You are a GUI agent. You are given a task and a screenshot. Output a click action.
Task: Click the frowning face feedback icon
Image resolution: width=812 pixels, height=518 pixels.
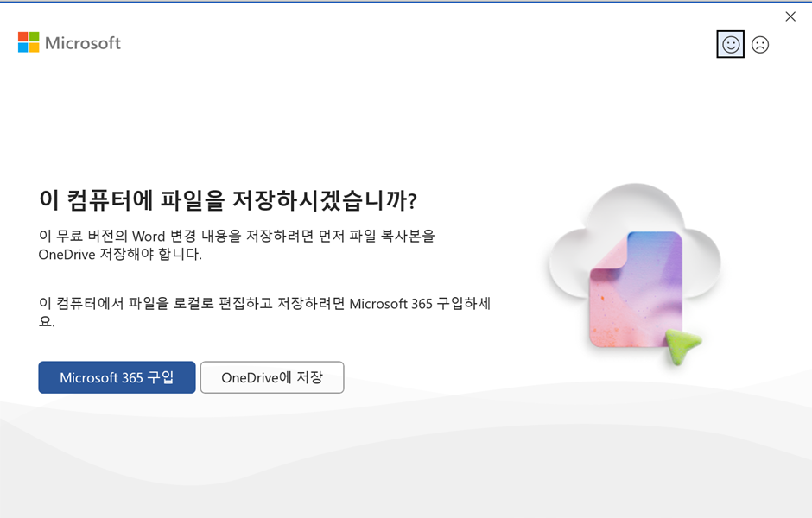click(x=759, y=45)
